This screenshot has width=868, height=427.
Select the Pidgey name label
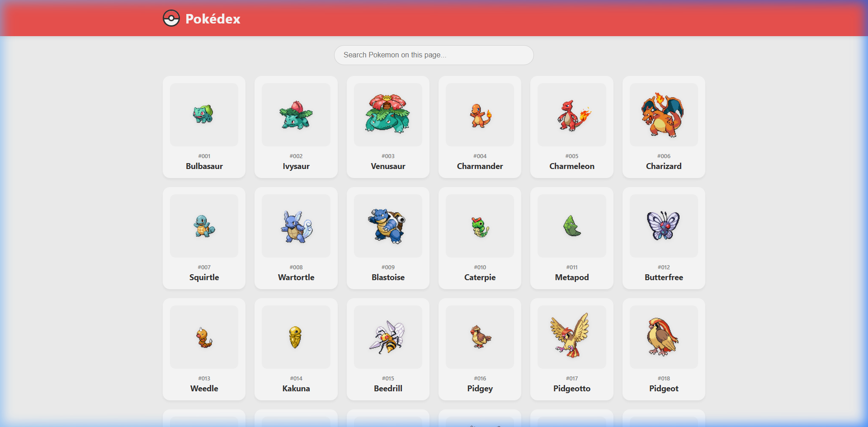click(x=480, y=389)
